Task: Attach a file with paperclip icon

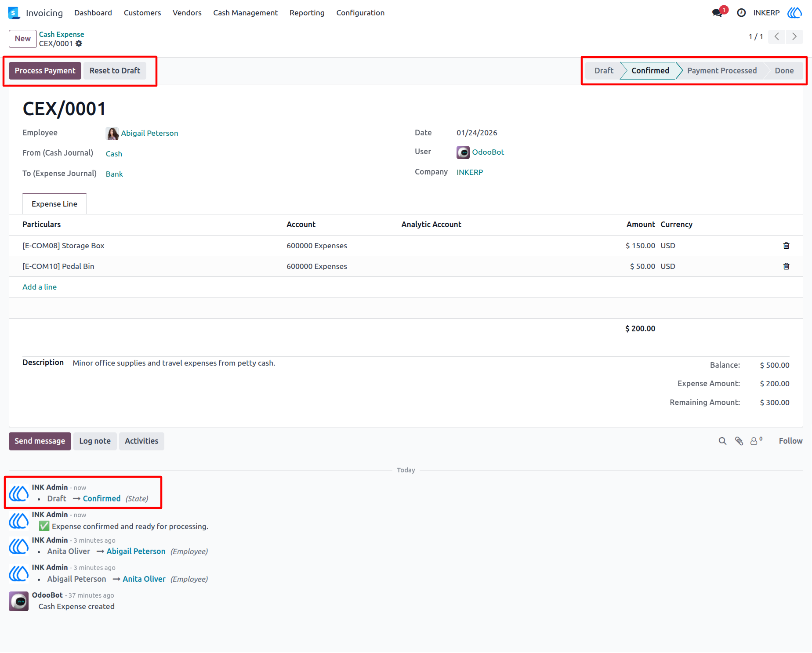Action: 739,441
